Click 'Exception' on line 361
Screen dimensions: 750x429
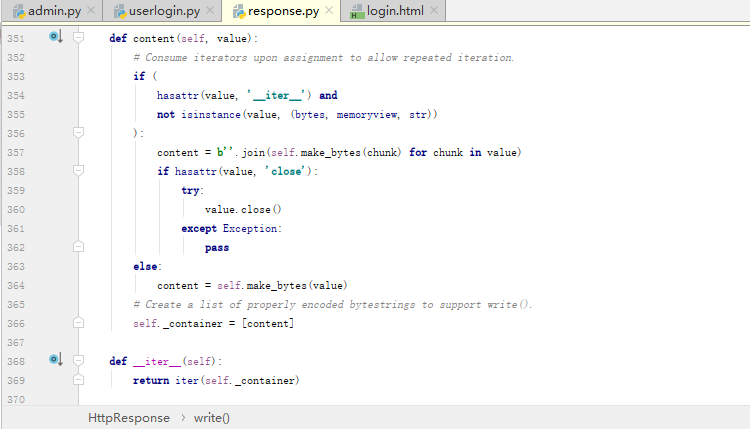click(250, 229)
